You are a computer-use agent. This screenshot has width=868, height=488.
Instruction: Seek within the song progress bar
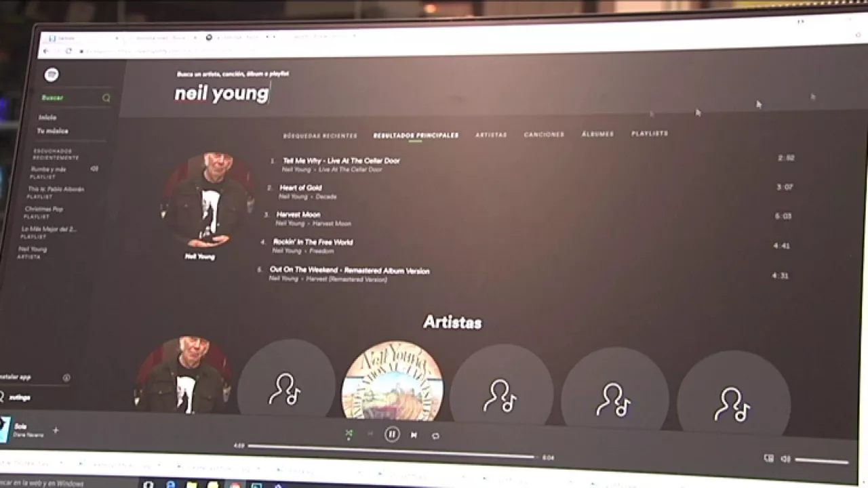[392, 451]
